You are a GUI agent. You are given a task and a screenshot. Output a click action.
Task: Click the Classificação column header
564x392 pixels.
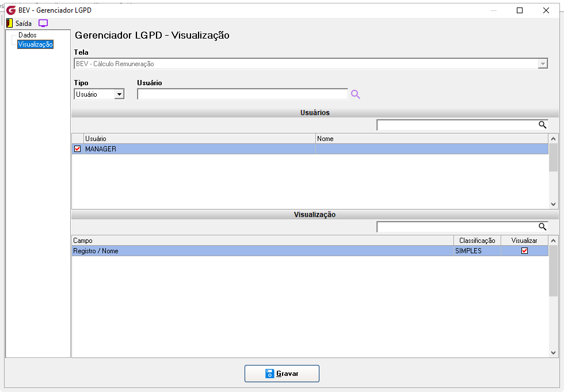[x=477, y=241]
